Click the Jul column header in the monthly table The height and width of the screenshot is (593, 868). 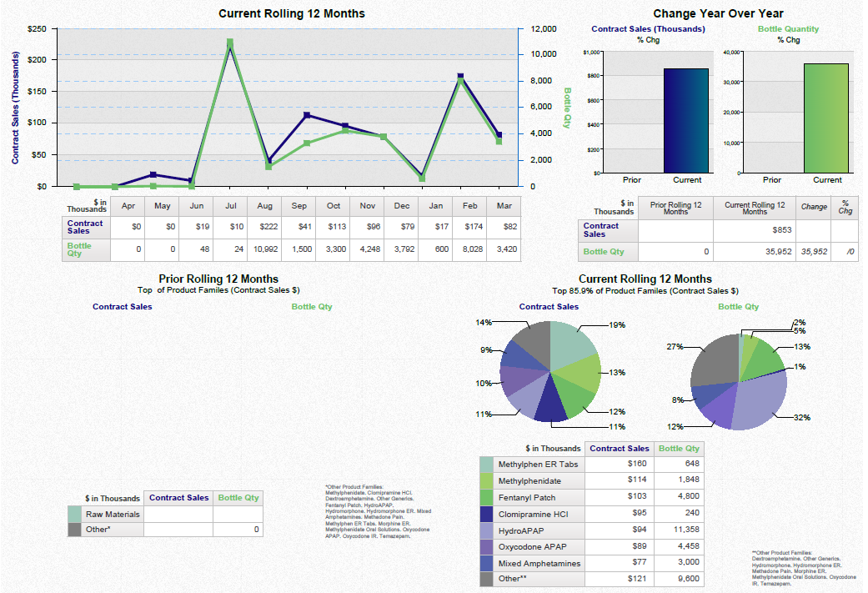(230, 205)
